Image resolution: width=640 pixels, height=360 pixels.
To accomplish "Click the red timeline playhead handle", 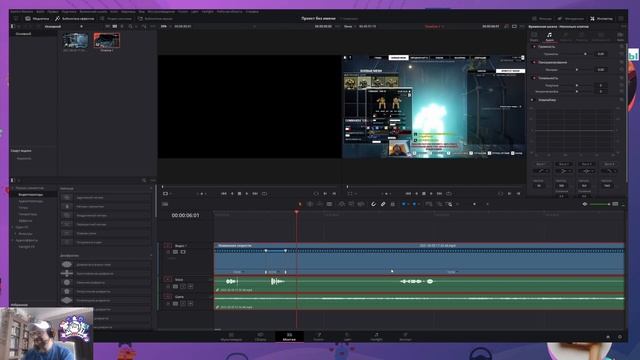I will 297,212.
